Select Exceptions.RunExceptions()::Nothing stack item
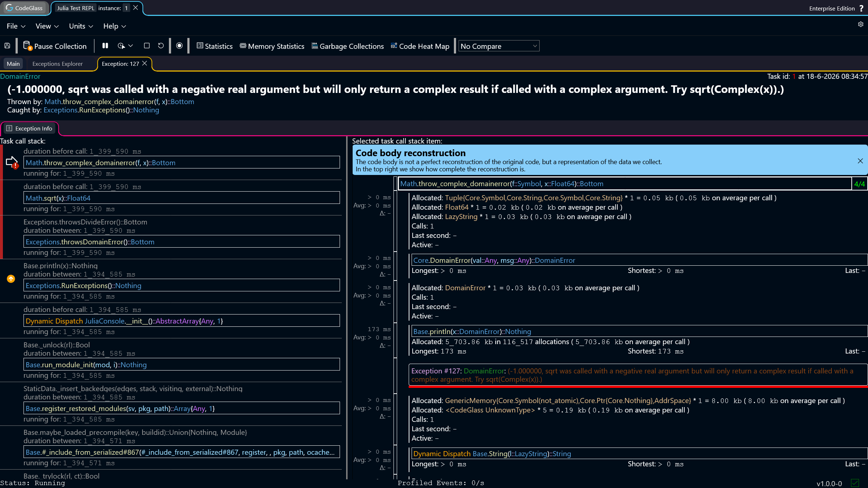This screenshot has height=488, width=868. [x=182, y=286]
